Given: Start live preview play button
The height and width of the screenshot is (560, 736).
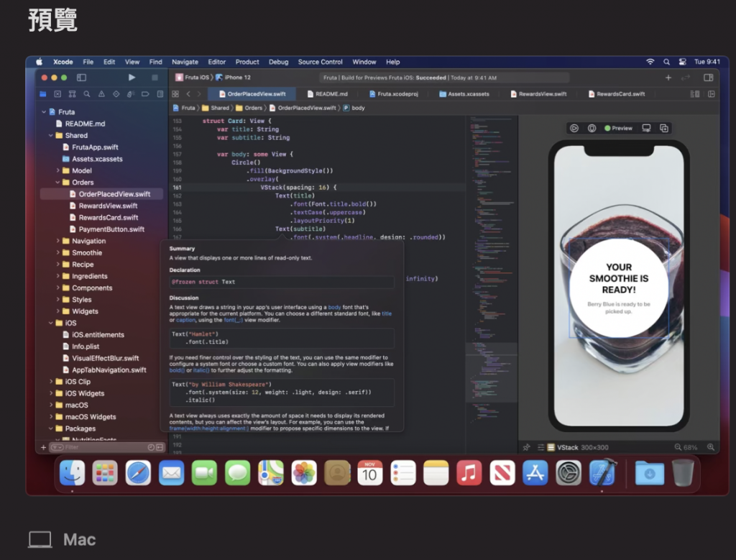Looking at the screenshot, I should [574, 128].
